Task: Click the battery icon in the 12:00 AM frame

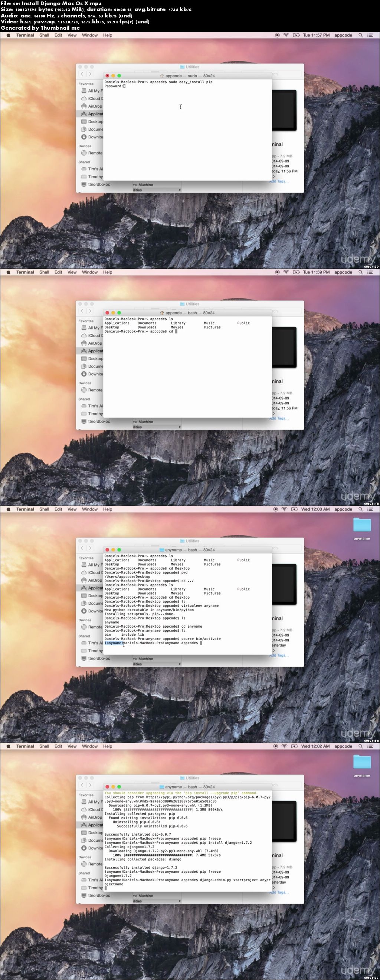Action: [x=295, y=509]
